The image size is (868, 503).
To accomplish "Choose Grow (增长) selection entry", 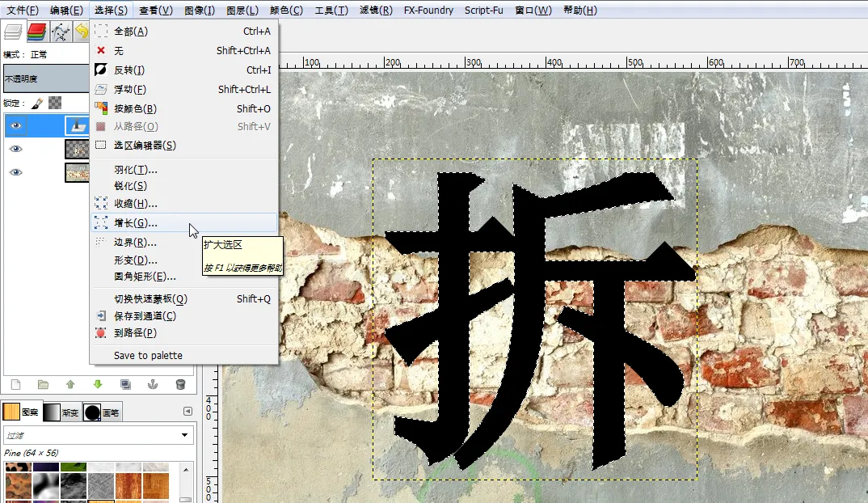I will 183,222.
